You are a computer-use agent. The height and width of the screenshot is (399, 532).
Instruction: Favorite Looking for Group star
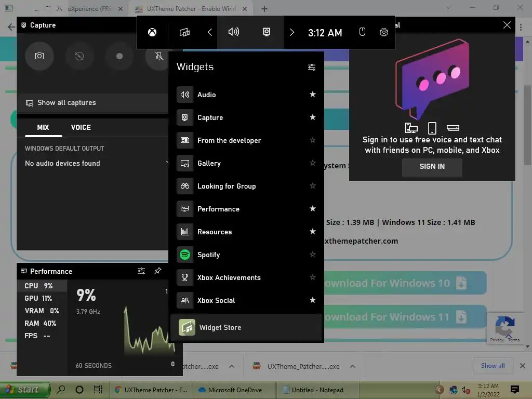point(312,185)
